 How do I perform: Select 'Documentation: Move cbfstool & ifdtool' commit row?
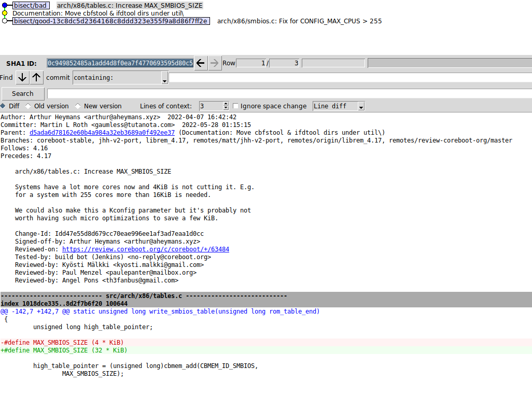pos(98,13)
